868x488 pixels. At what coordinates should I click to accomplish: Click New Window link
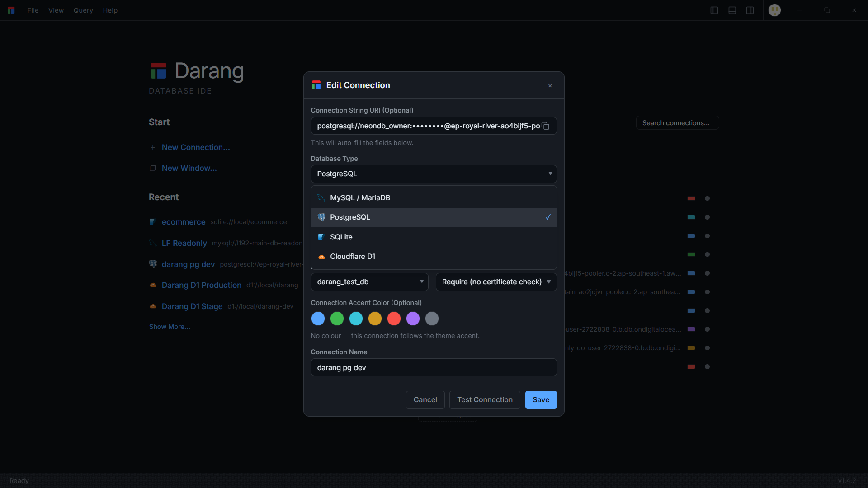189,168
